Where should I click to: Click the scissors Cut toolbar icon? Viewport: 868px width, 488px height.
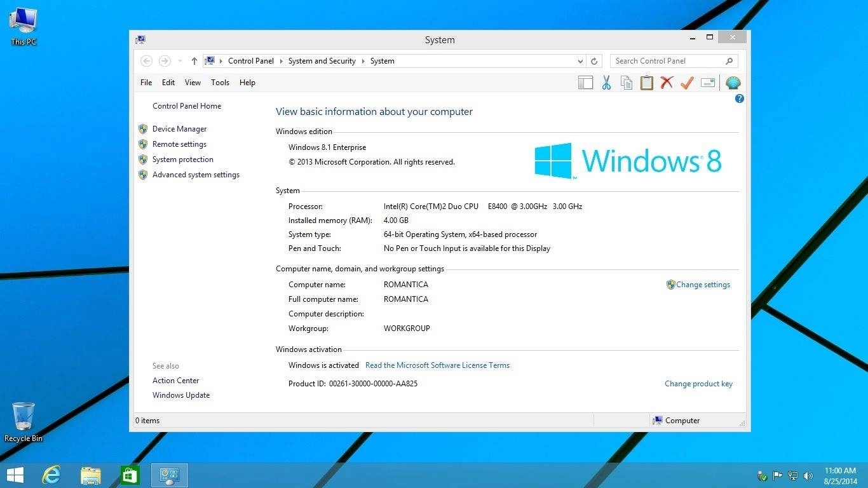[606, 83]
